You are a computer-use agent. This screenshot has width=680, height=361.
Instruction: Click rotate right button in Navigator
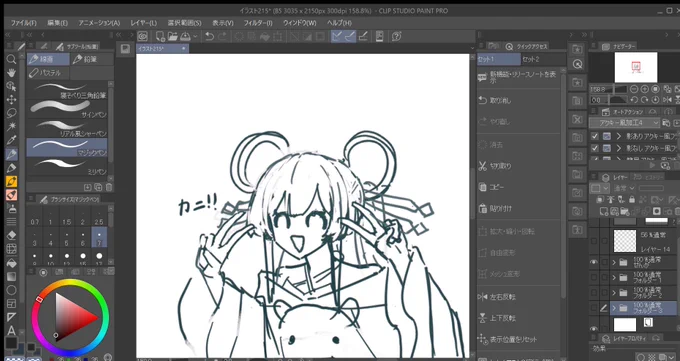pos(645,100)
